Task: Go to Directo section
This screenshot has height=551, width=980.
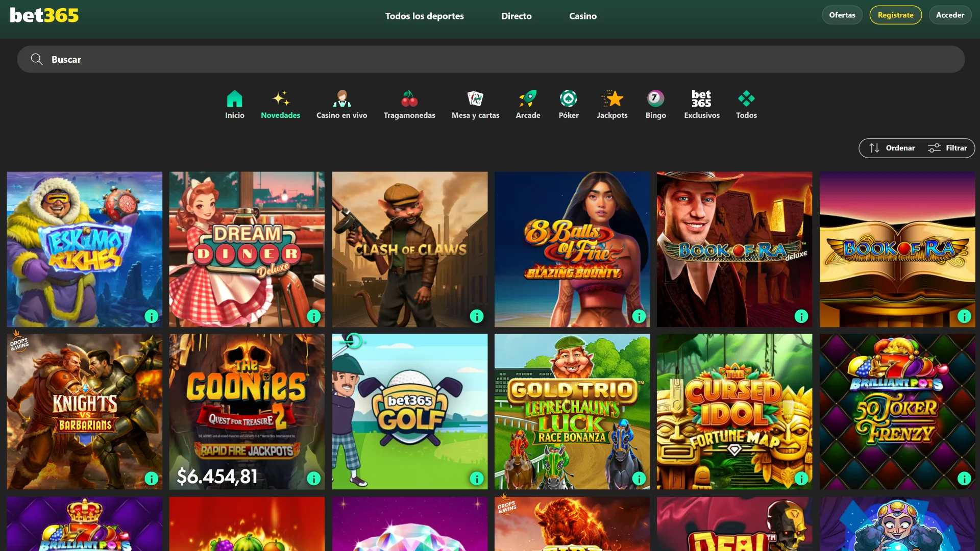Action: 517,16
